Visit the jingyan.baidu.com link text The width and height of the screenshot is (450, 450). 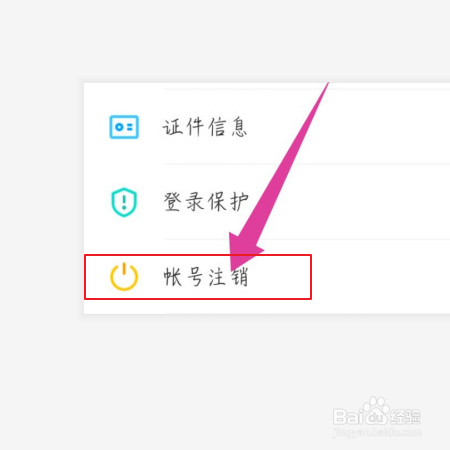377,432
